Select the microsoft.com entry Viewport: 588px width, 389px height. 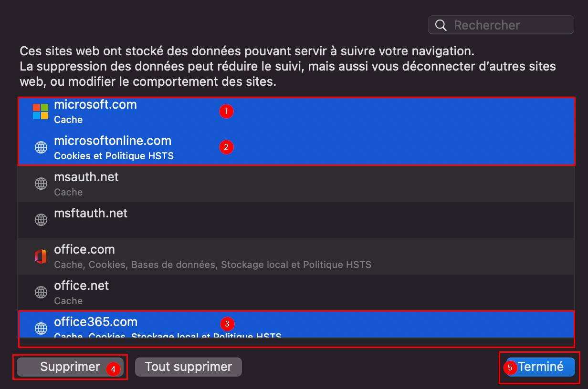click(x=296, y=112)
